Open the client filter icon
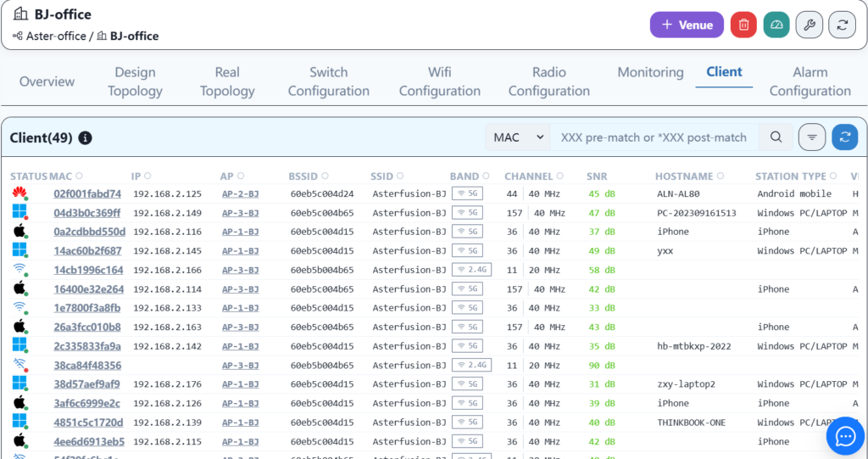This screenshot has height=459, width=868. pos(812,137)
